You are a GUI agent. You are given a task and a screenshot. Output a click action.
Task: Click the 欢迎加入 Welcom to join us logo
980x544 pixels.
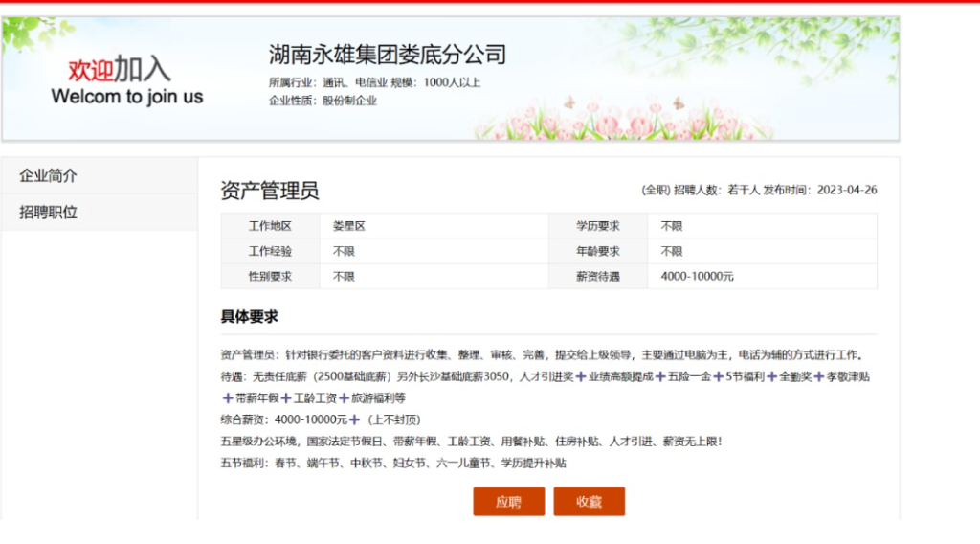pos(127,81)
